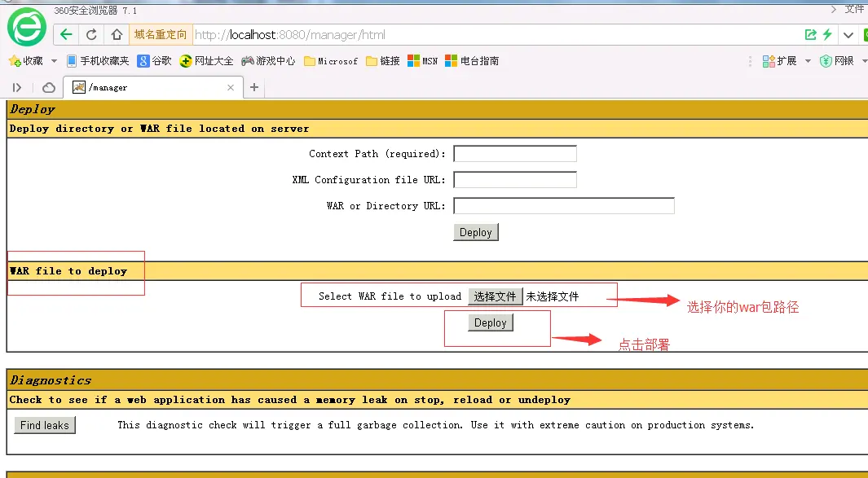Viewport: 868px width, 478px height.
Task: Expand the favorites dropdown arrow next to 收藏
Action: [x=54, y=61]
